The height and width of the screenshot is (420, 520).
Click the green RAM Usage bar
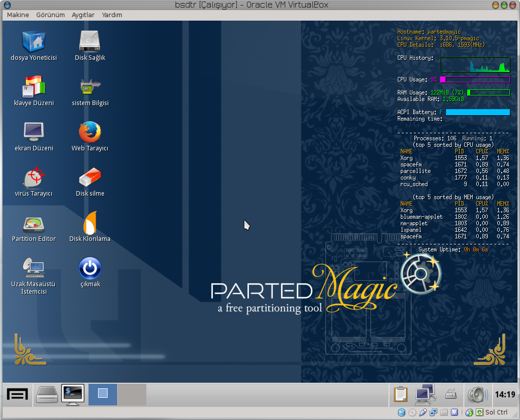click(x=488, y=93)
